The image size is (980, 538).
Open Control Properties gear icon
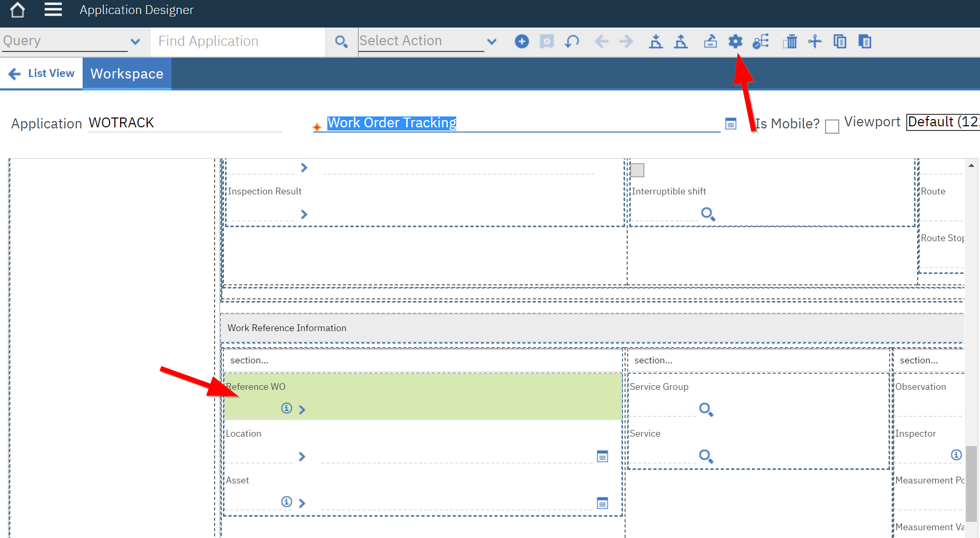coord(735,42)
